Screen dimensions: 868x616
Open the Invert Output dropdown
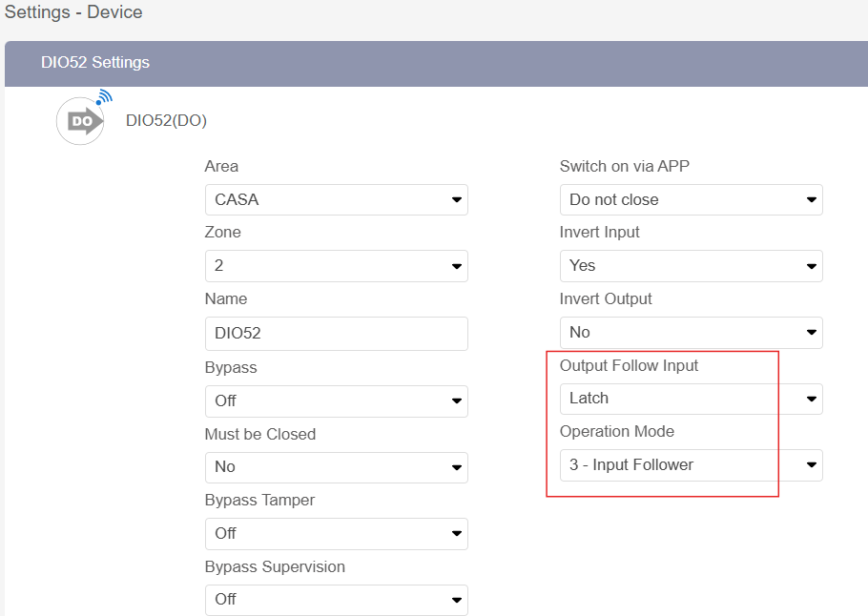pos(691,332)
